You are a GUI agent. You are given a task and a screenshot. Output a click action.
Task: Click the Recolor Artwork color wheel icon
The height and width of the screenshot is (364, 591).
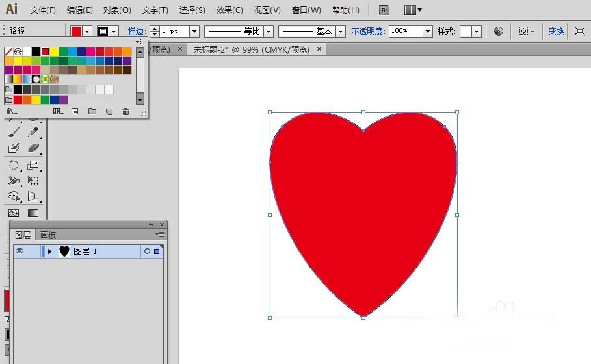499,31
